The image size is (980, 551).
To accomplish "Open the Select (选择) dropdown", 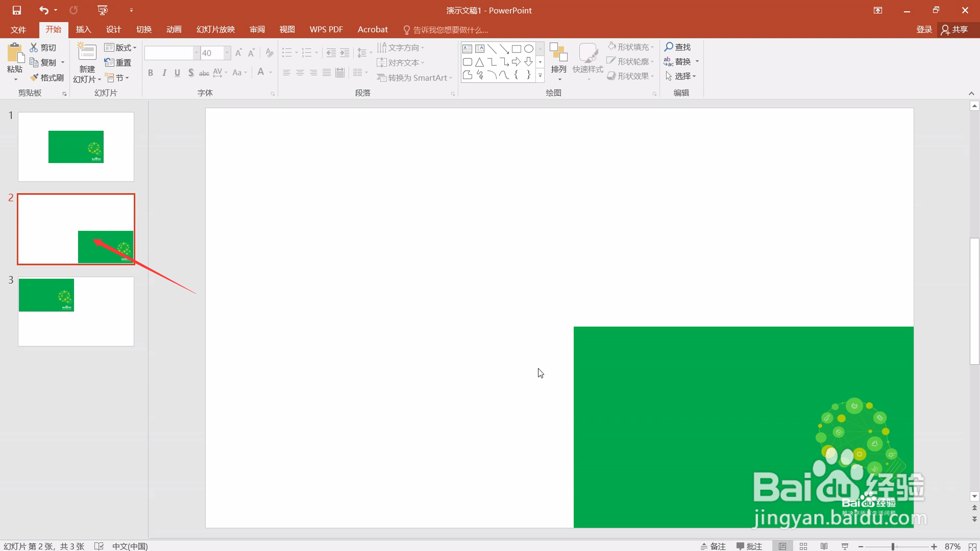I will tap(681, 76).
